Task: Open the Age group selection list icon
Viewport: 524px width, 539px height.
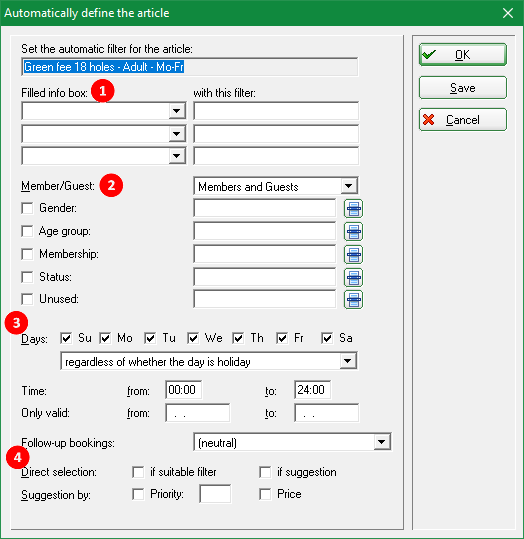Action: coord(353,231)
